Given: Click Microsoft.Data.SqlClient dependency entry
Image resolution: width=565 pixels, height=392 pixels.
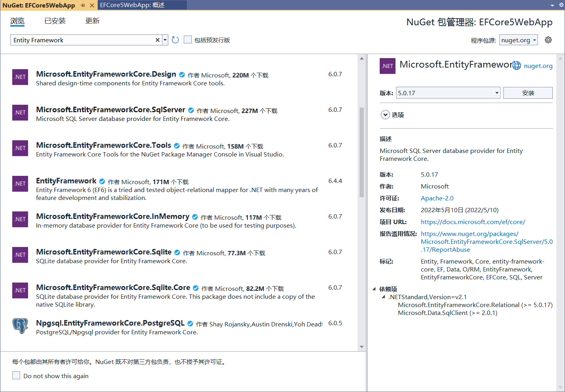Looking at the screenshot, I should coord(448,313).
